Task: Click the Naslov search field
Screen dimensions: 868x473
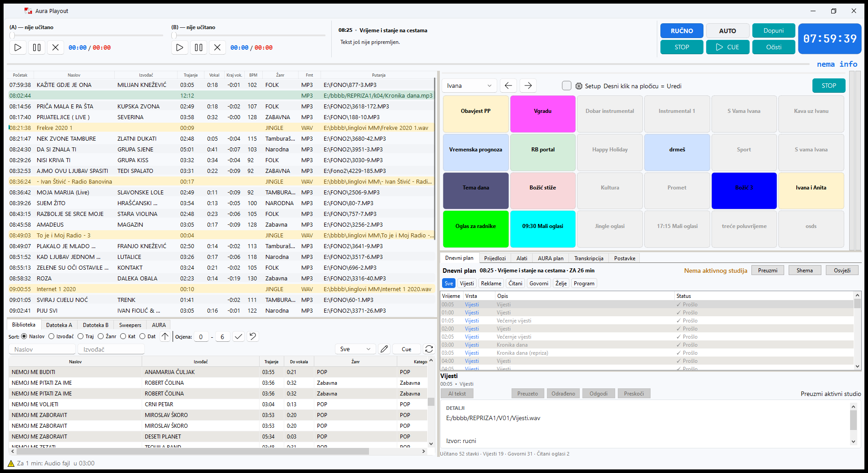Action: (x=42, y=349)
